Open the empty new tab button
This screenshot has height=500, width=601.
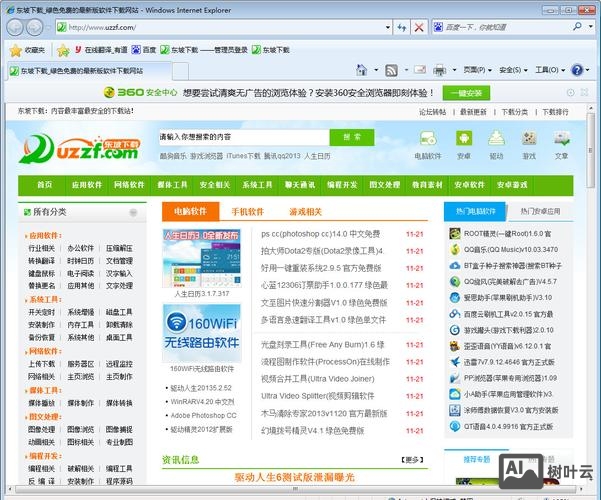point(180,71)
